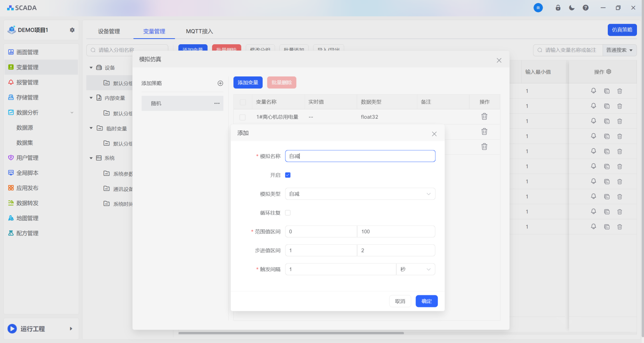Screen dimensions: 644x343
Task: Click the lock icon in title bar
Action: [558, 8]
